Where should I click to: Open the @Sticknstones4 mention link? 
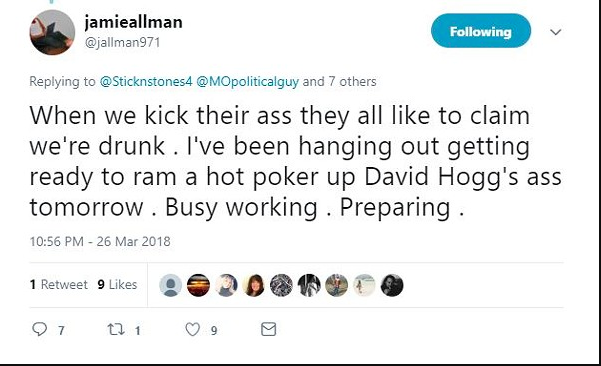146,82
